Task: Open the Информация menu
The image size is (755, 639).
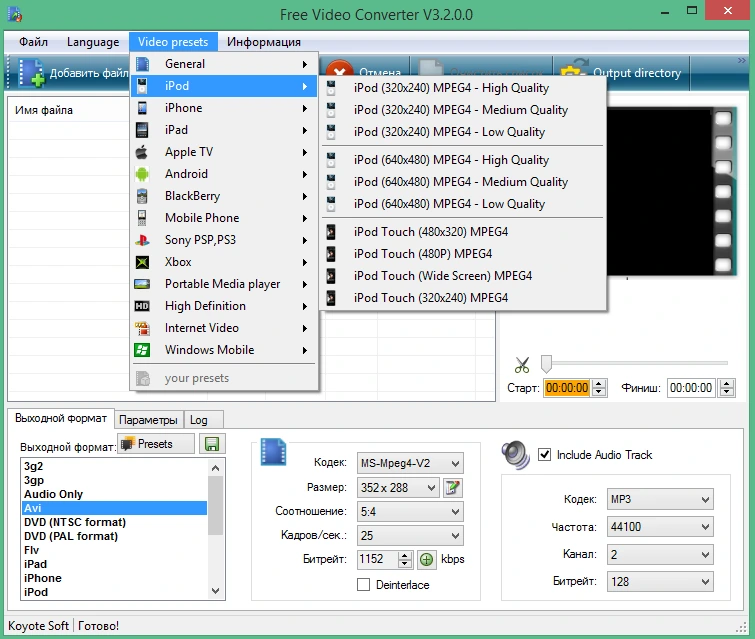Action: pyautogui.click(x=264, y=42)
